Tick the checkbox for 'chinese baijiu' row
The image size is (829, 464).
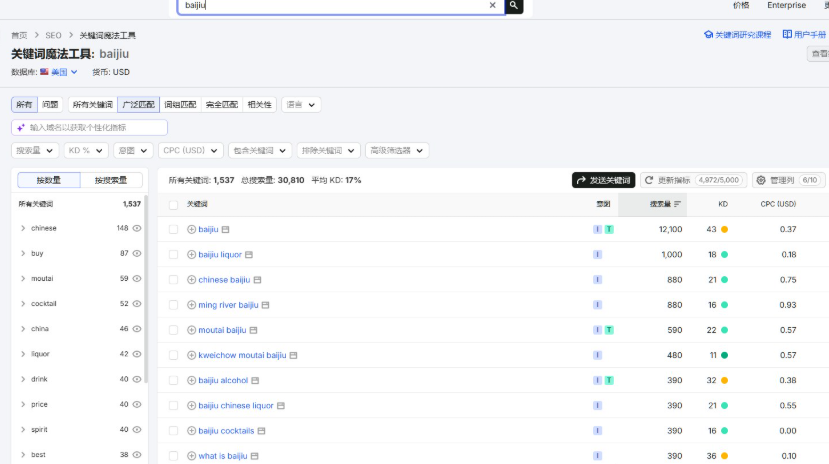pyautogui.click(x=173, y=280)
